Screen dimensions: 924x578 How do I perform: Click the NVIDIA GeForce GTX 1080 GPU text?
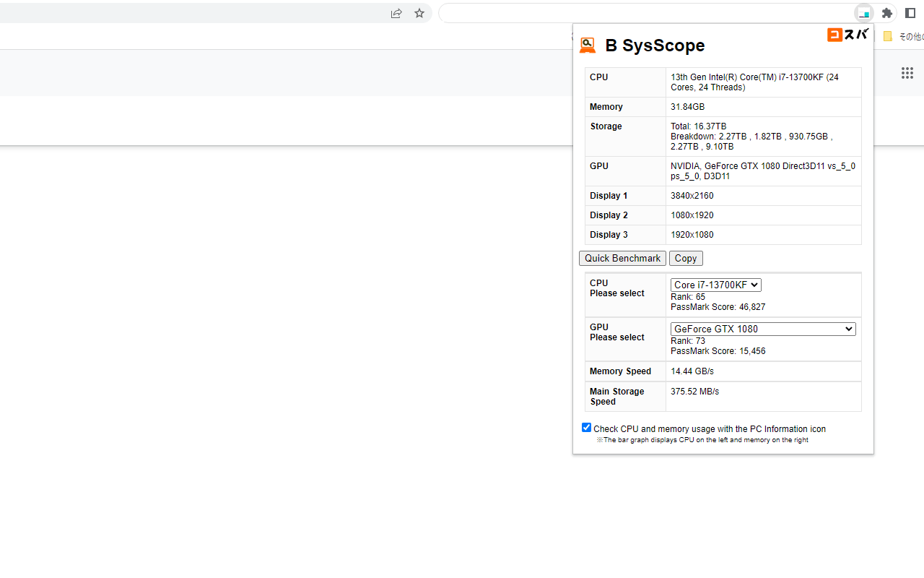point(763,171)
